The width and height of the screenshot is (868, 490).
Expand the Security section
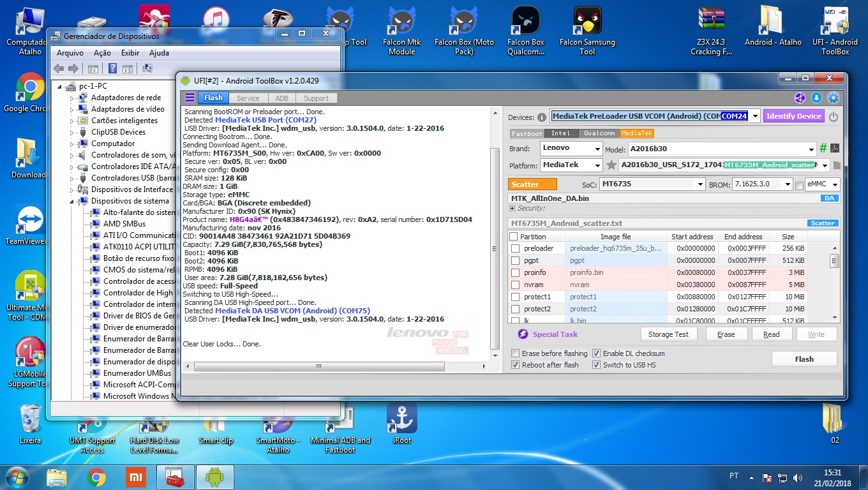click(512, 209)
